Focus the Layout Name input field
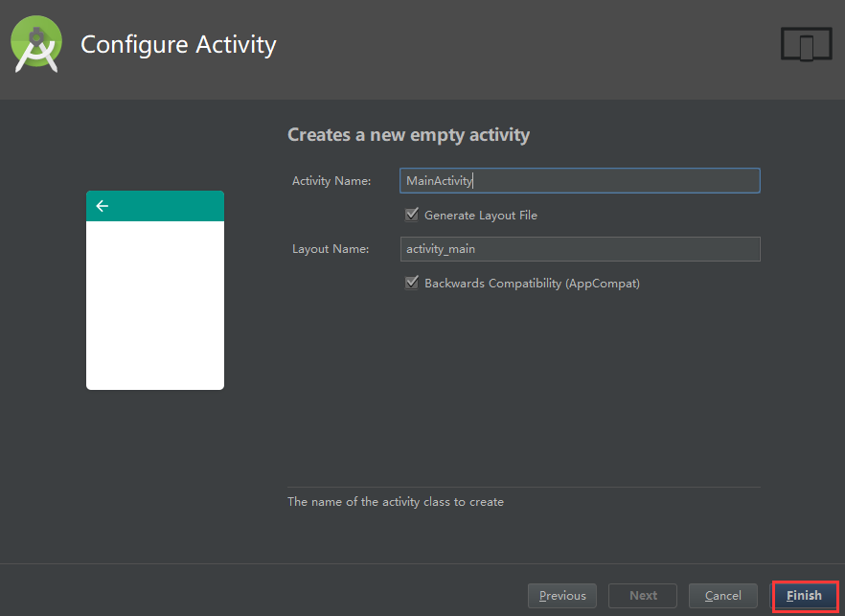Screen dimensions: 845x616 pyautogui.click(x=580, y=249)
